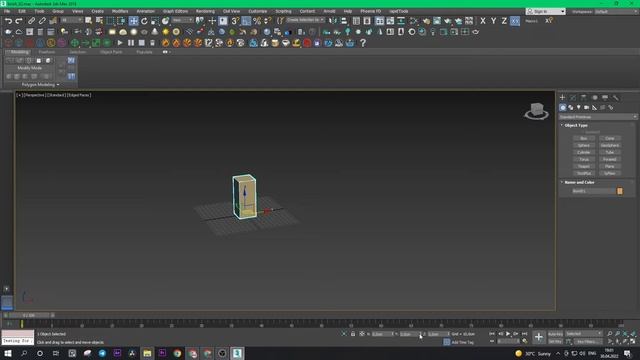Open the Standard Primitives dropdown
The image size is (640, 360).
(x=598, y=117)
